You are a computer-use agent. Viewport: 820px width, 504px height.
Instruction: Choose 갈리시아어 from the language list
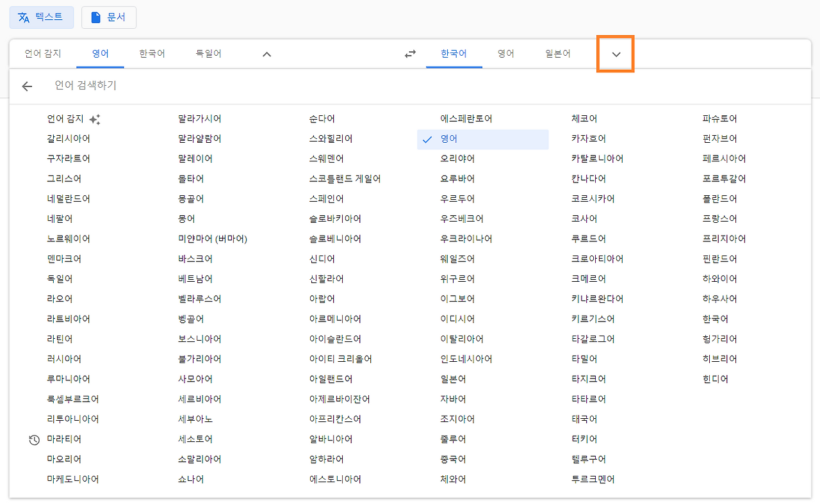[69, 139]
